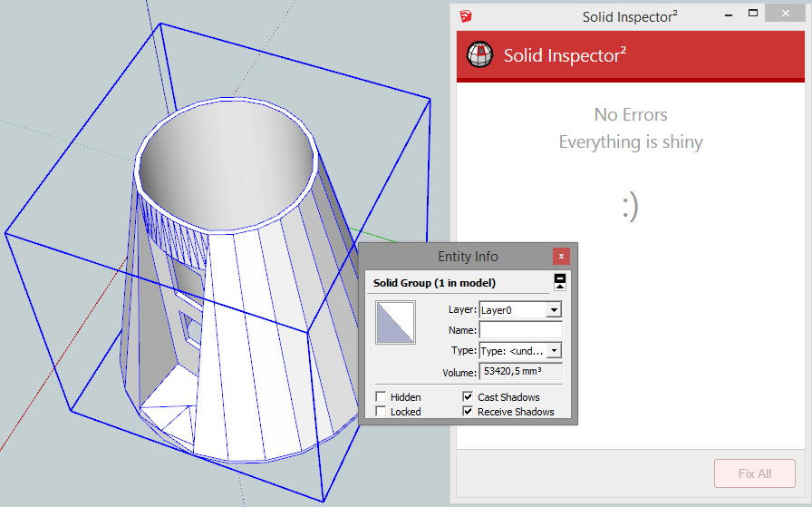
Task: Disable the Cast Shadows checkbox
Action: pyautogui.click(x=468, y=397)
